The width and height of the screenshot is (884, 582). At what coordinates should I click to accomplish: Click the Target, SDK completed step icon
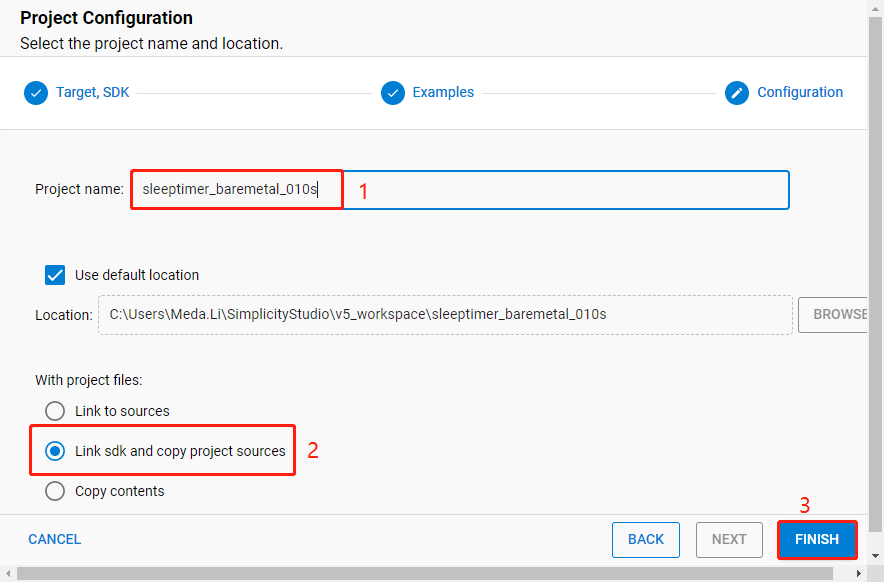coord(36,92)
